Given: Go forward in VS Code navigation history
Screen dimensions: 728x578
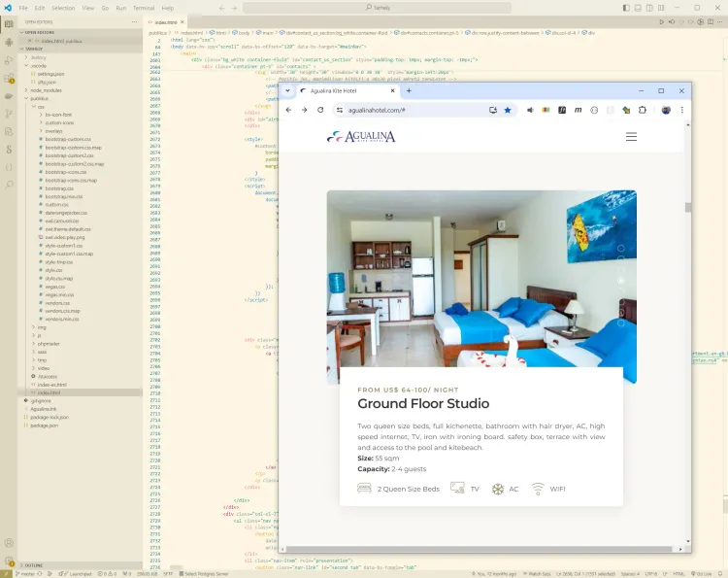Looking at the screenshot, I should (x=234, y=8).
